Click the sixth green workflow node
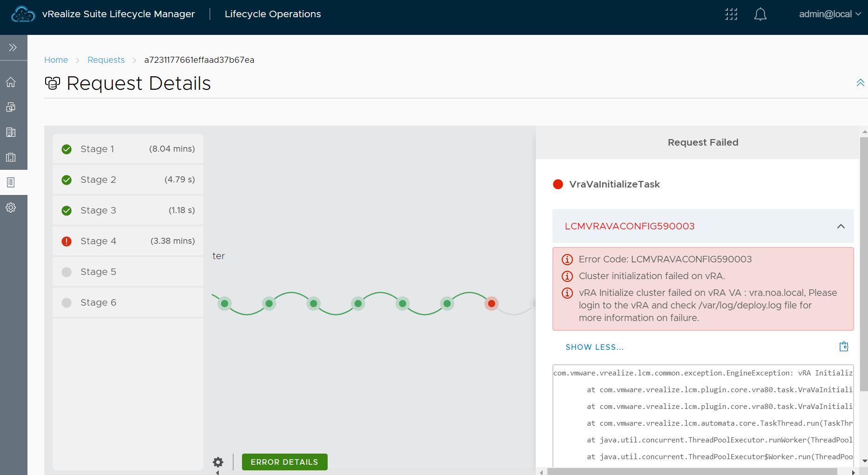The height and width of the screenshot is (475, 868). point(447,304)
